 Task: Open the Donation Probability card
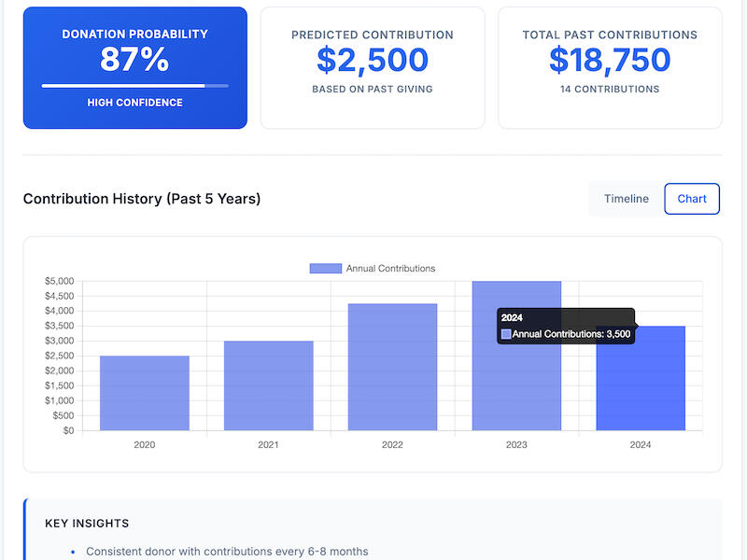pos(134,66)
